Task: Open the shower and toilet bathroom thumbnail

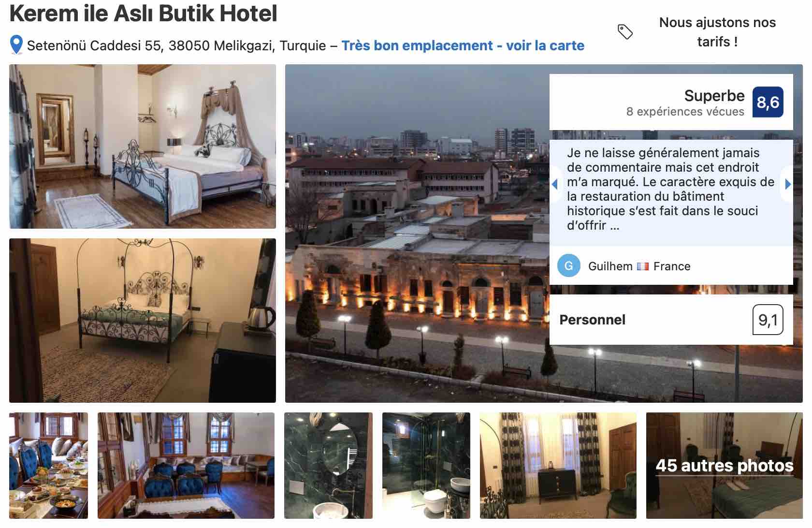Action: click(x=426, y=466)
